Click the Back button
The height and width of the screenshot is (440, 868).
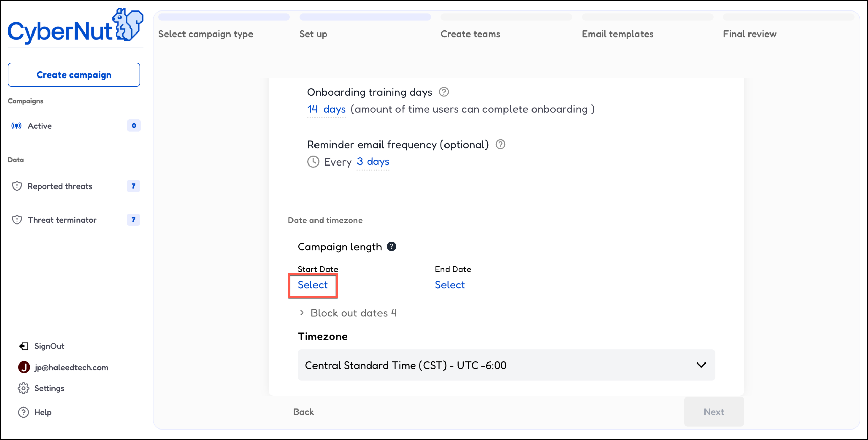tap(303, 412)
